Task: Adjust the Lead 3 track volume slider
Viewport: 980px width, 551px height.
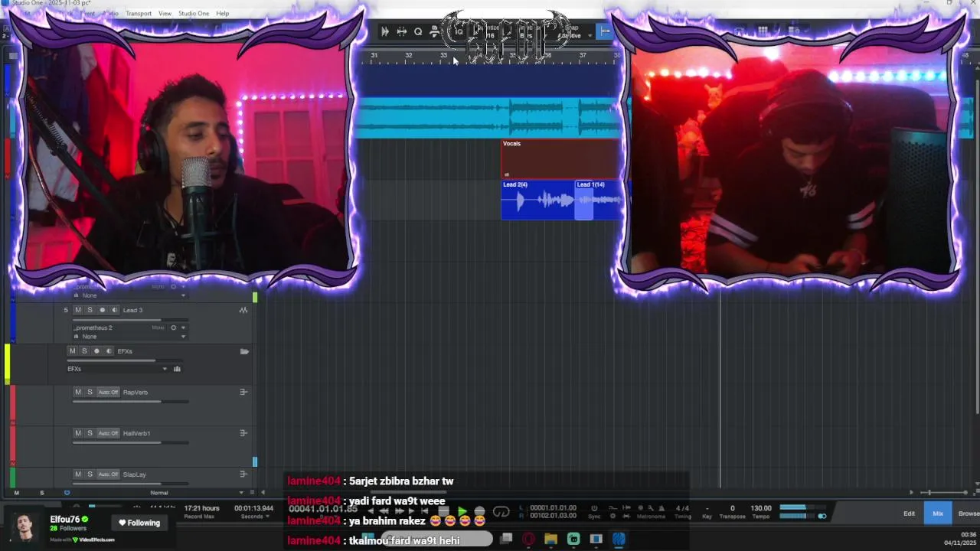Action: (130, 320)
